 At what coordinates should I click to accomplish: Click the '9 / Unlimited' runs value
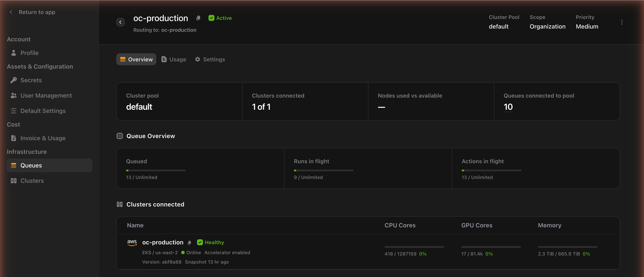(x=308, y=177)
